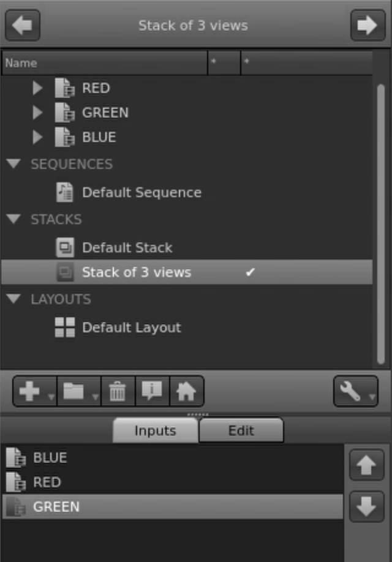
Task: Toggle checkmark on Stack of 3 views
Action: point(250,272)
